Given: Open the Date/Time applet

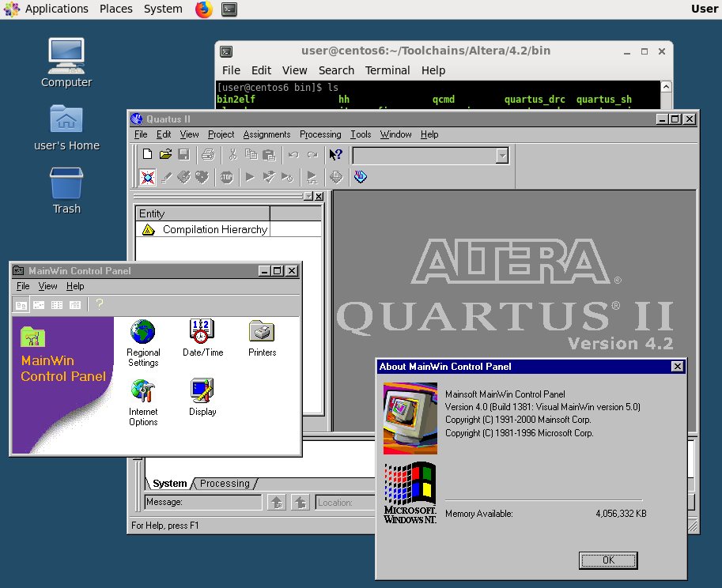Looking at the screenshot, I should 202,338.
